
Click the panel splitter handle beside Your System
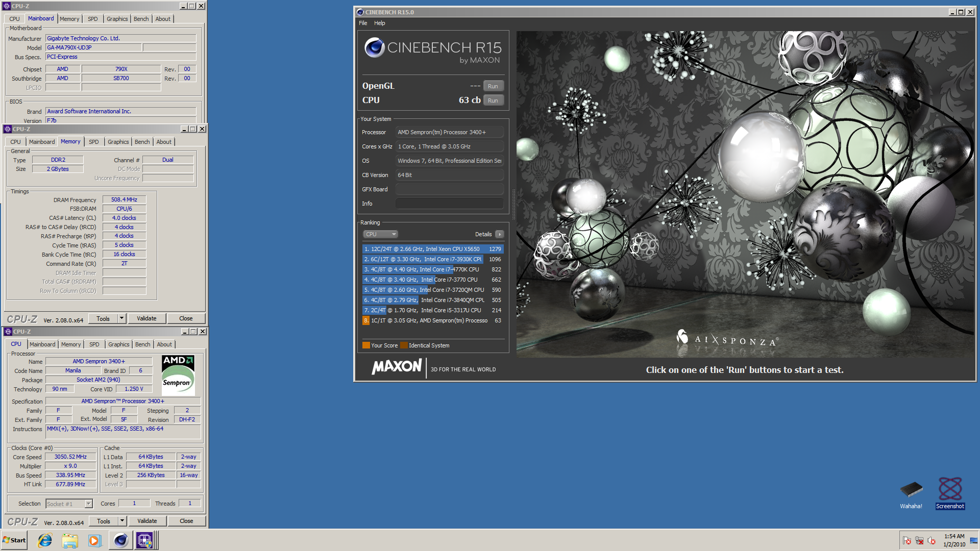coord(513,204)
